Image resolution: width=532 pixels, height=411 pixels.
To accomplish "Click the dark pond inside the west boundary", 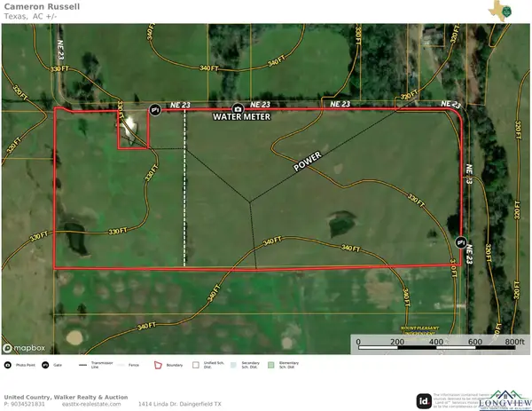I will [x=76, y=239].
